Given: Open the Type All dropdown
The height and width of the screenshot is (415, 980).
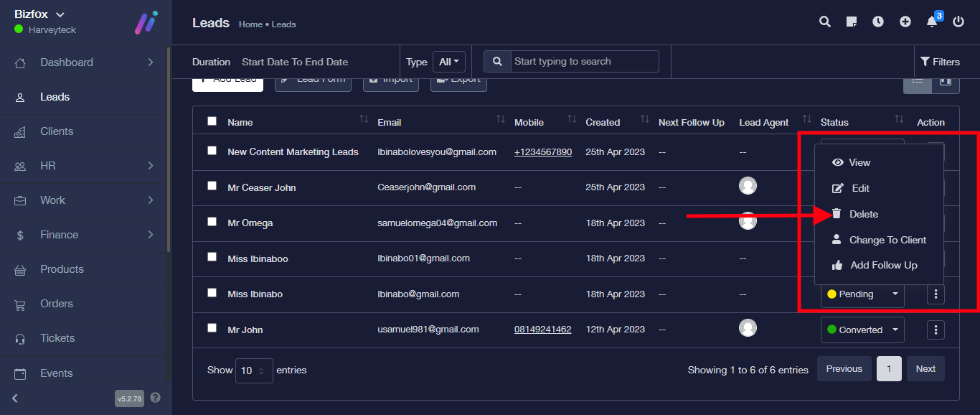Looking at the screenshot, I should [449, 62].
